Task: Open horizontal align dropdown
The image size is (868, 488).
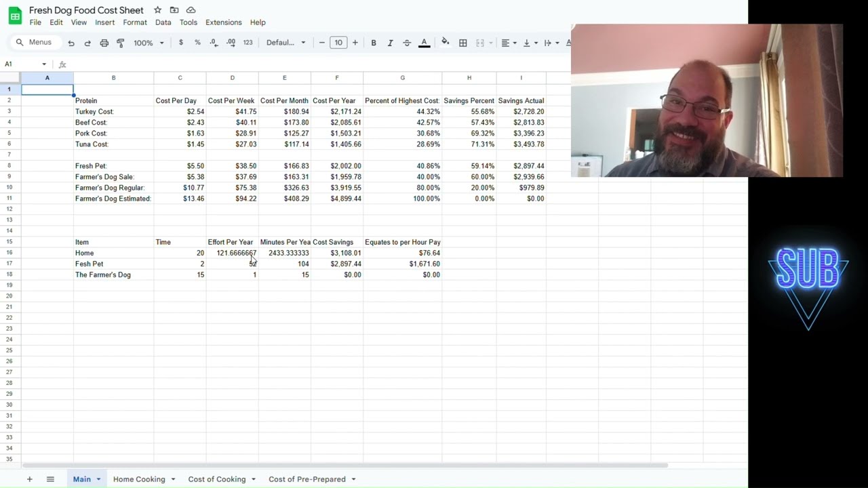Action: click(x=509, y=43)
